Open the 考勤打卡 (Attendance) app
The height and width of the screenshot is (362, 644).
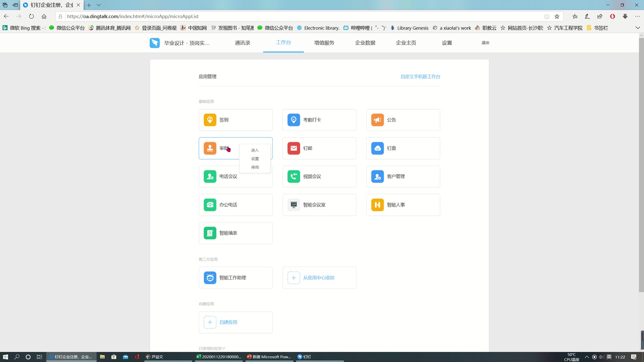[319, 120]
